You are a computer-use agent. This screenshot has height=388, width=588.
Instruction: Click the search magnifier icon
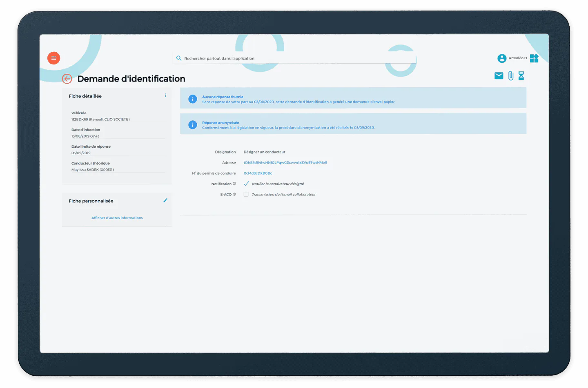pyautogui.click(x=179, y=58)
